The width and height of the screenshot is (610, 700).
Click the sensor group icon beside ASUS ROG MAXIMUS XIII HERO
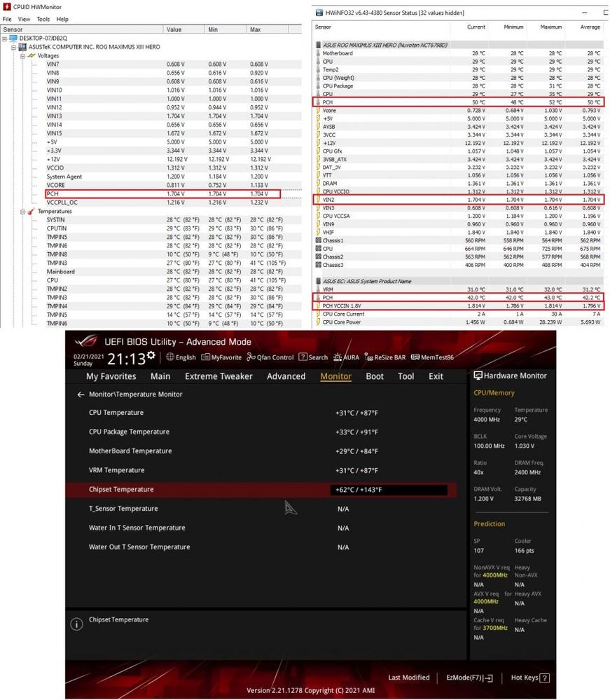(318, 45)
